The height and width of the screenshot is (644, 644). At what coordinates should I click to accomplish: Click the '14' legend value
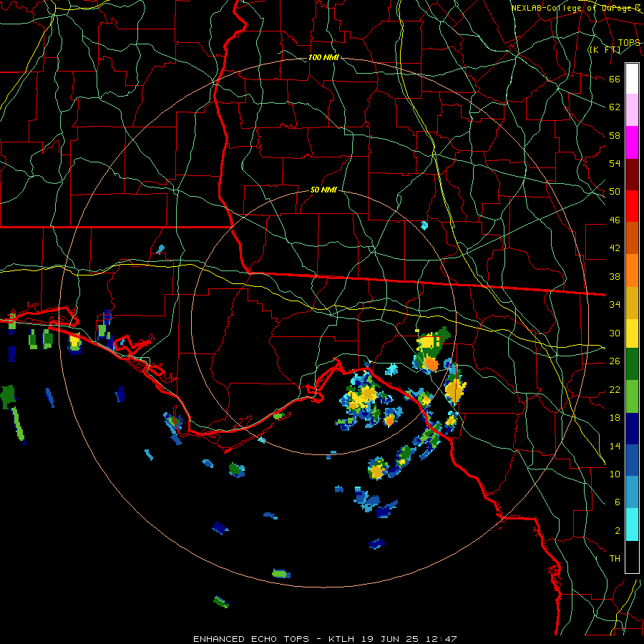(x=615, y=446)
